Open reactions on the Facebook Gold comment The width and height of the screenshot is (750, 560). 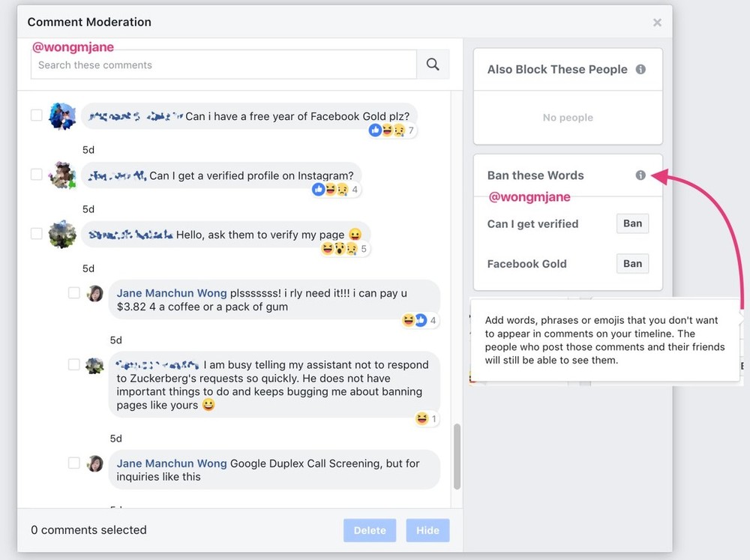click(392, 130)
